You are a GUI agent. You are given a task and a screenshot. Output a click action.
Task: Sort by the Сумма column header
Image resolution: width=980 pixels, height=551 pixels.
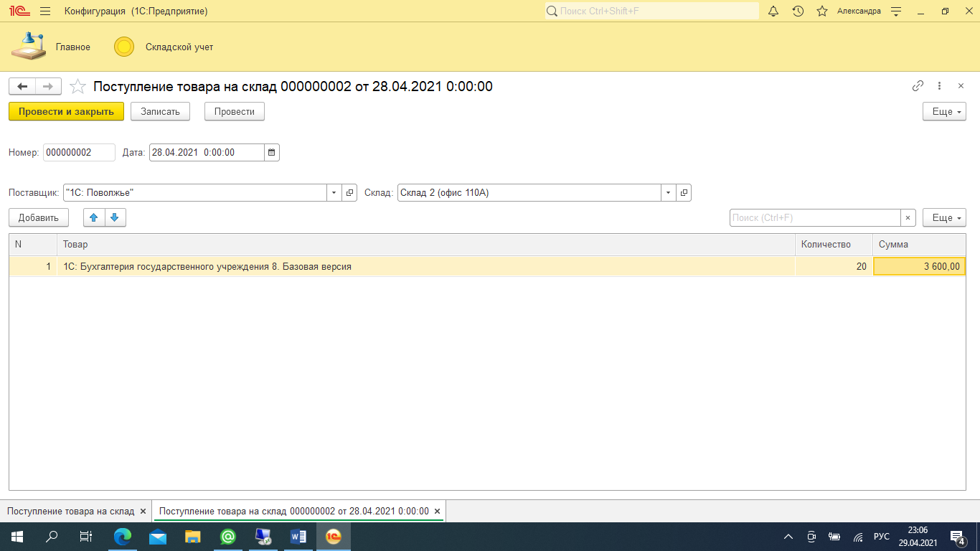(x=919, y=244)
